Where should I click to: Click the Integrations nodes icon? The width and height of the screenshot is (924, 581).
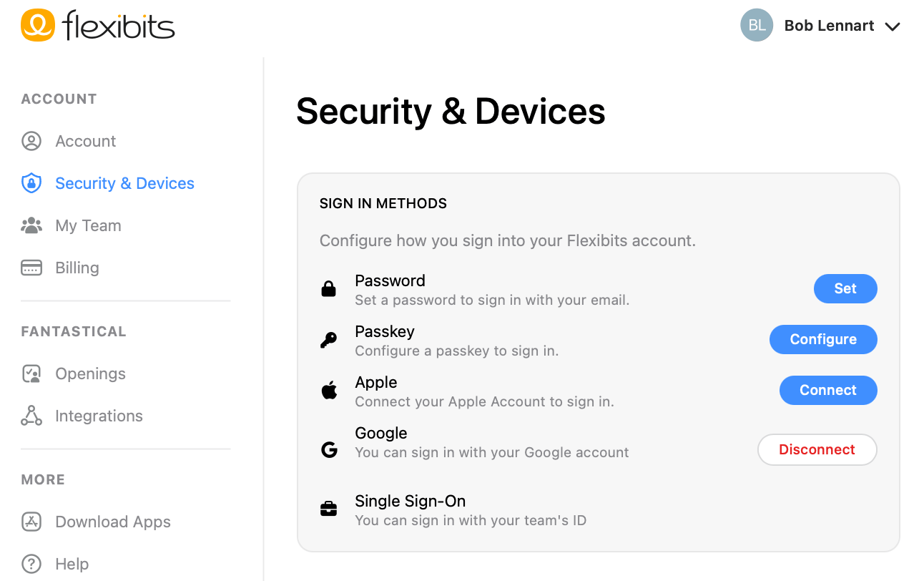click(31, 416)
